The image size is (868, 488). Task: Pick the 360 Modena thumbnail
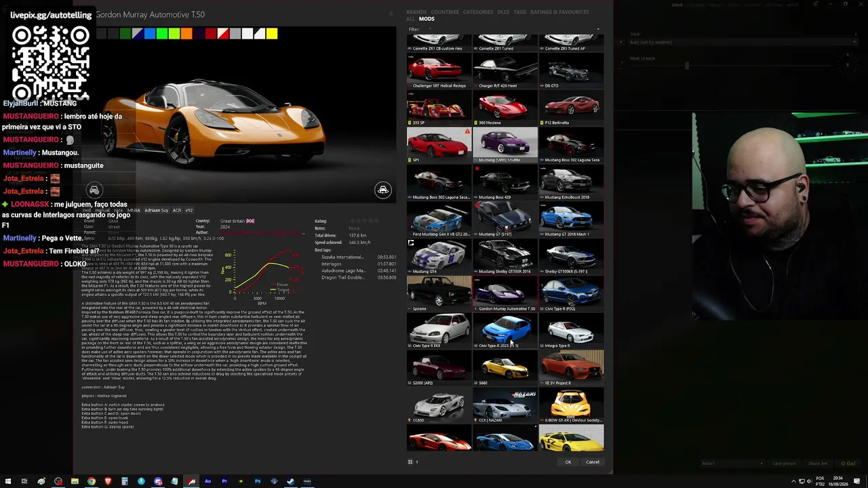pyautogui.click(x=505, y=108)
